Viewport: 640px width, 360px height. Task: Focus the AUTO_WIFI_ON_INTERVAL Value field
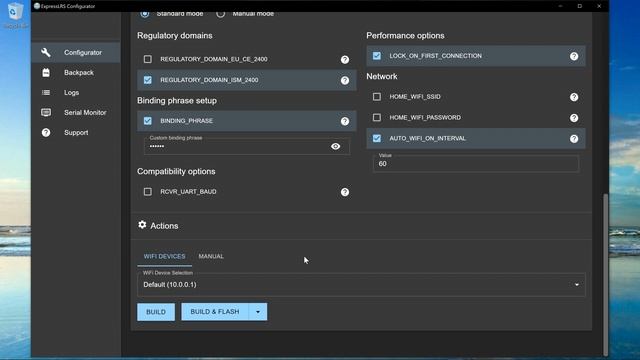coord(476,163)
